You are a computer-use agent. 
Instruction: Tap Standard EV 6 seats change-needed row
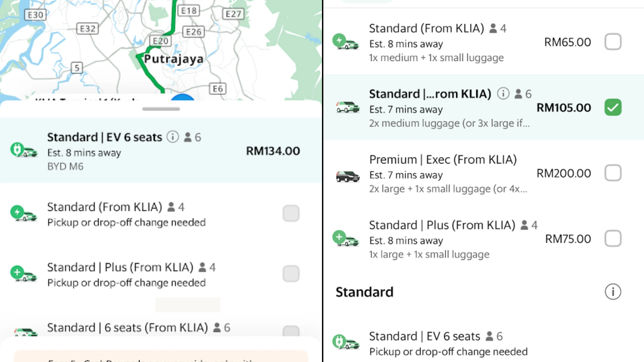[x=483, y=343]
